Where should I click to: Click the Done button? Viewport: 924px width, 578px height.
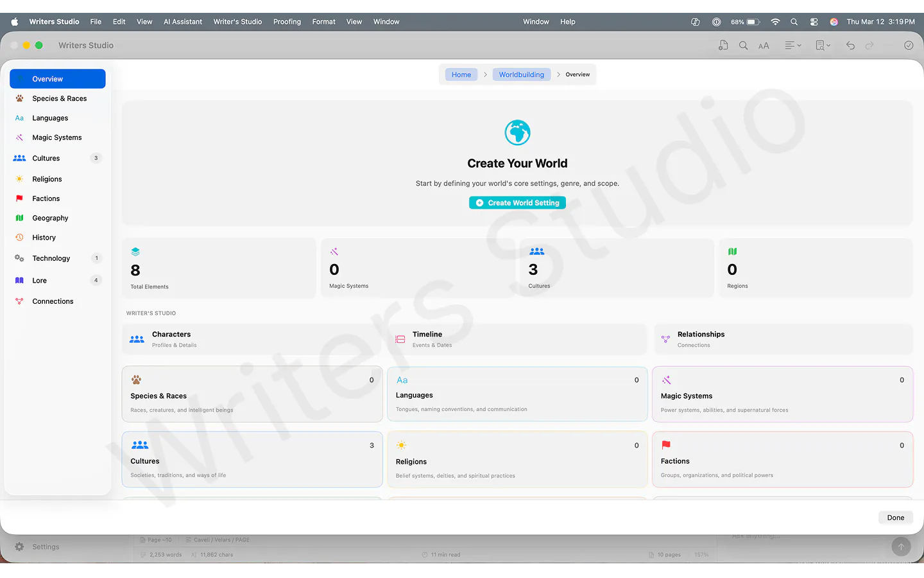(896, 518)
